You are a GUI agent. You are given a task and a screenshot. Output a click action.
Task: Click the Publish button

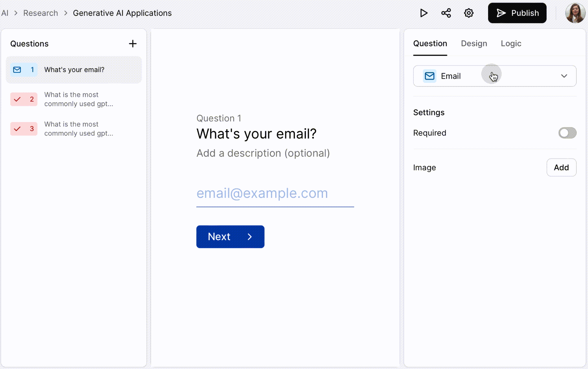[x=517, y=13]
